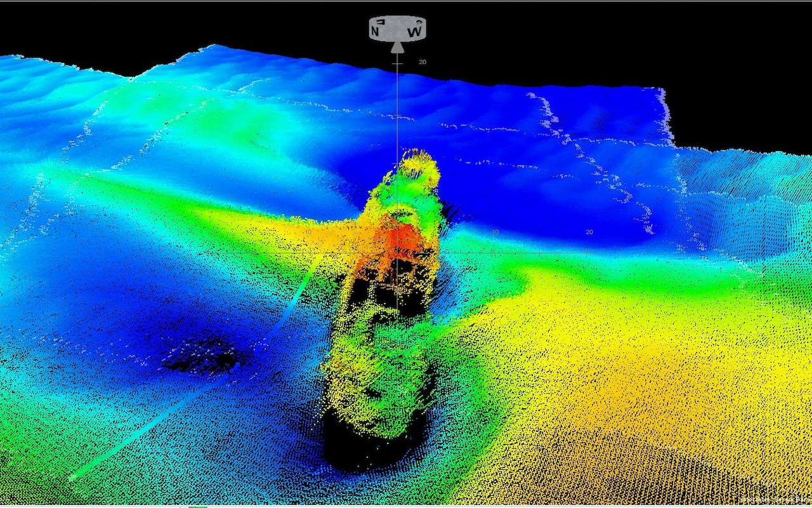
Task: Click the W marker on compass widget
Action: click(415, 30)
